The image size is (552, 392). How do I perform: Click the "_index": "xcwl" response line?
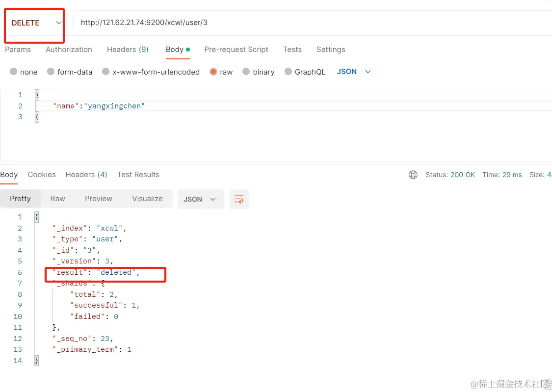[89, 228]
